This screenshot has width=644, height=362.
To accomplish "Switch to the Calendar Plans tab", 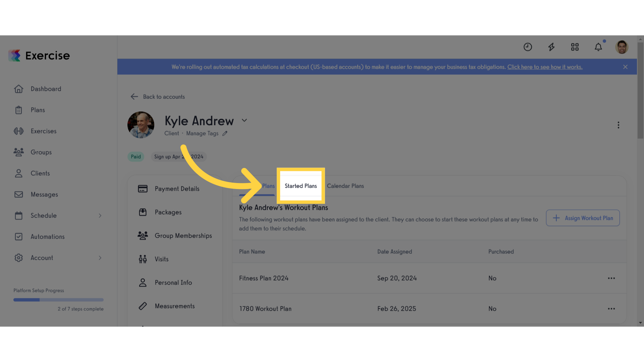I will tap(345, 186).
